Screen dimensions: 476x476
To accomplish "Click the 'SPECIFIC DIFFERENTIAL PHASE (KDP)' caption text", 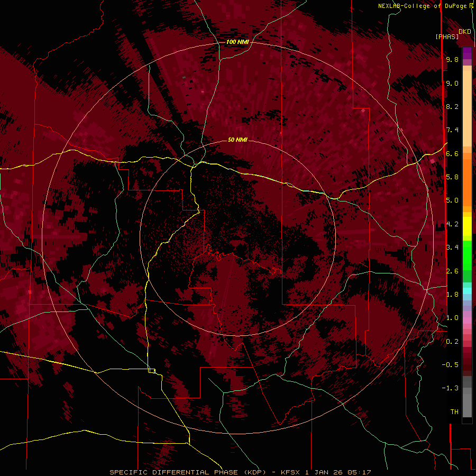I will (x=189, y=472).
